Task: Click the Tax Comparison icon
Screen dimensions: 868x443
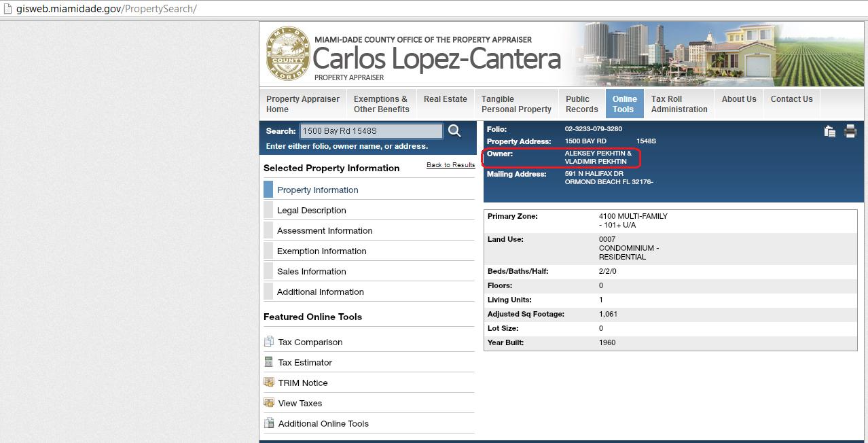Action: (x=269, y=342)
